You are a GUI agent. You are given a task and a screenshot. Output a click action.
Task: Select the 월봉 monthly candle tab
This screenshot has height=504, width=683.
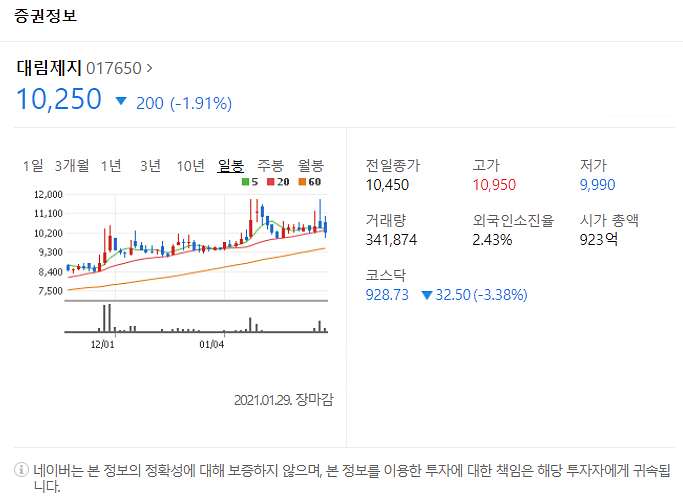click(x=311, y=166)
